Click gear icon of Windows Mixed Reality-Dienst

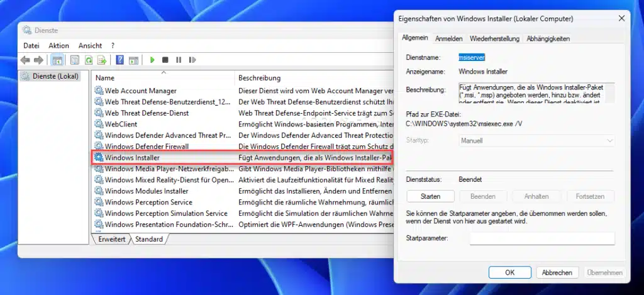pos(99,179)
